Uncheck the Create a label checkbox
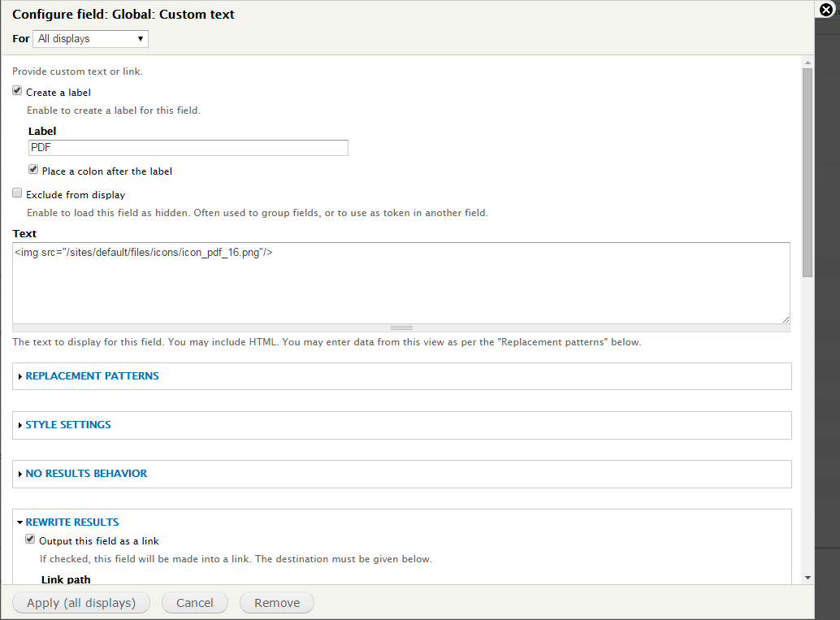This screenshot has height=620, width=840. (17, 91)
